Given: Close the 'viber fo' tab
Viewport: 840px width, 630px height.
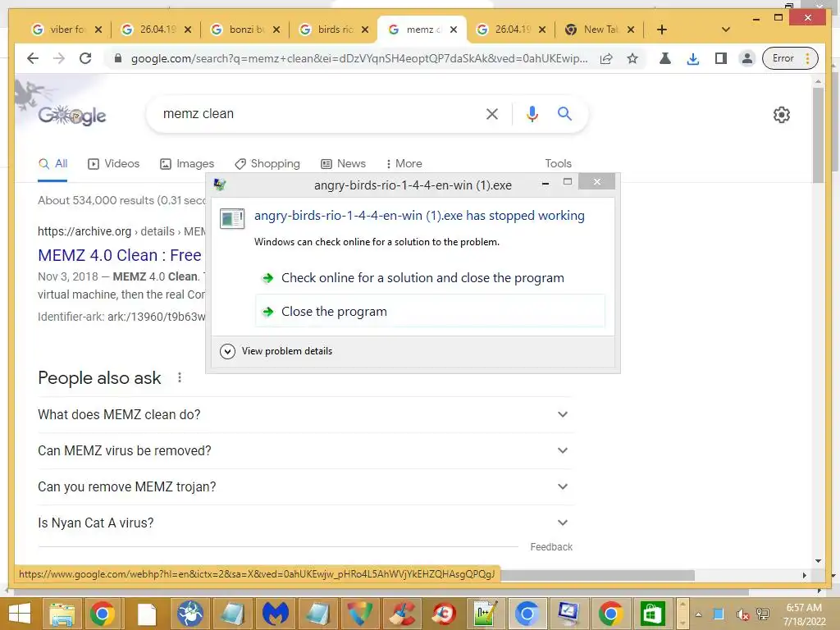Looking at the screenshot, I should (x=98, y=30).
